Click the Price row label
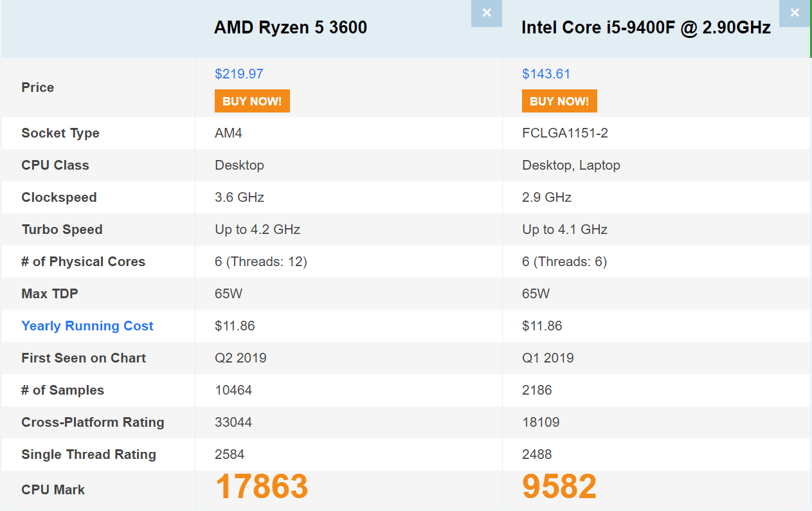Screen dimensions: 812x511 coord(38,87)
